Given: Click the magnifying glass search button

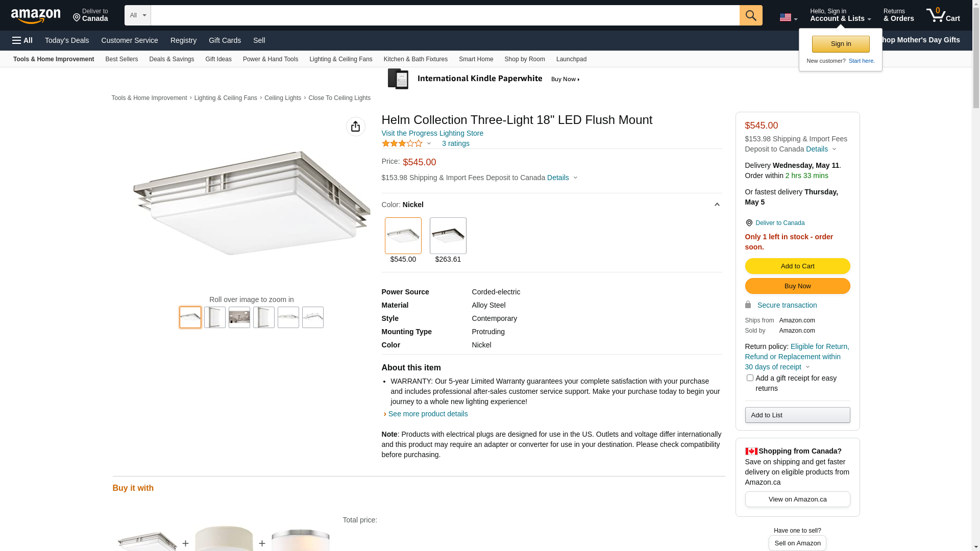Looking at the screenshot, I should point(750,15).
